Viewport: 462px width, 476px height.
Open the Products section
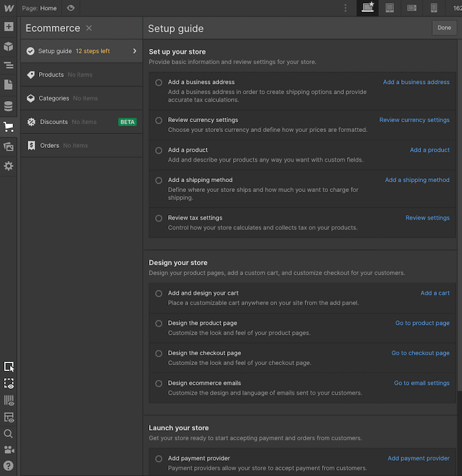(82, 75)
